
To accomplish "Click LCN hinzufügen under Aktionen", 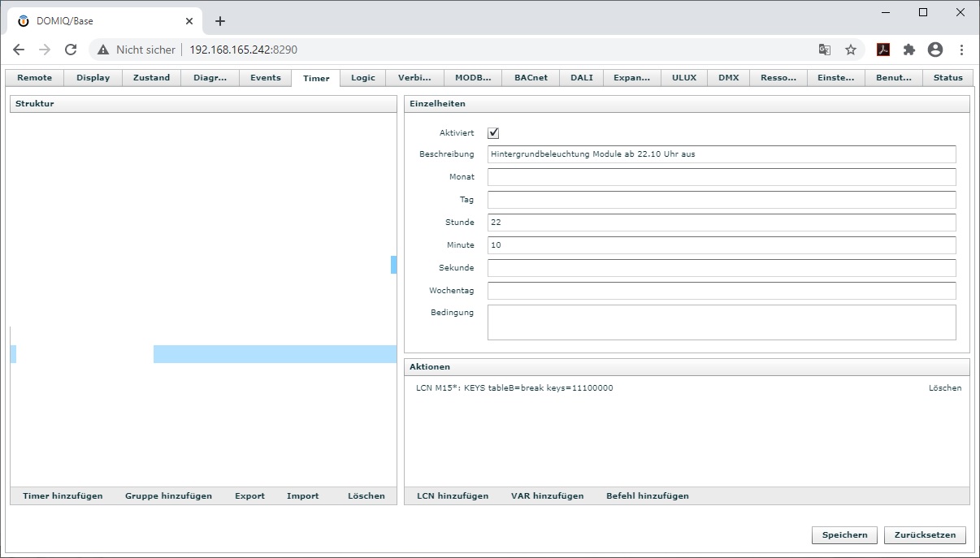I will point(453,496).
